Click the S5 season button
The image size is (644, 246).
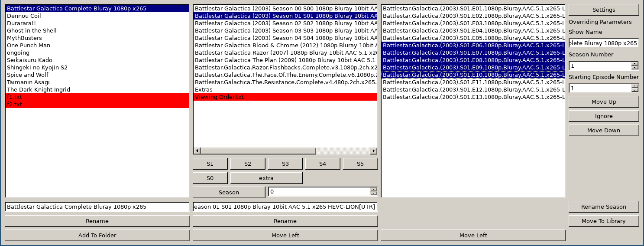[360, 164]
